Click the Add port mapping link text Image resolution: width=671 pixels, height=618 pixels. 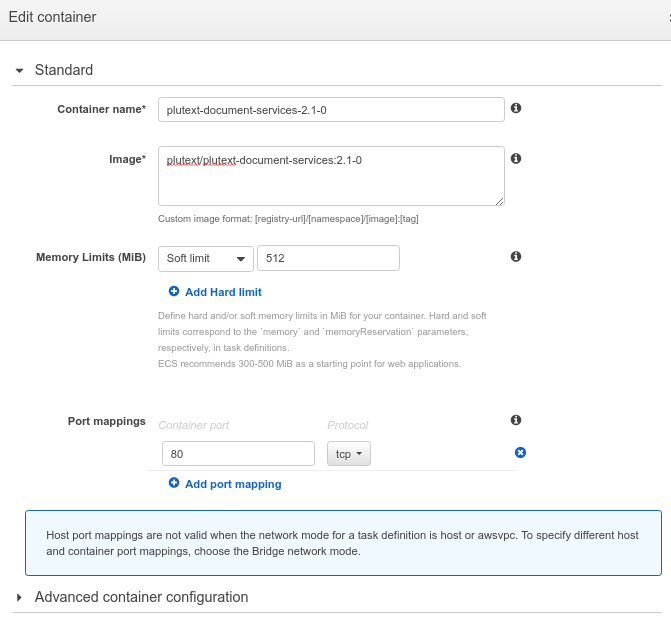[x=233, y=484]
